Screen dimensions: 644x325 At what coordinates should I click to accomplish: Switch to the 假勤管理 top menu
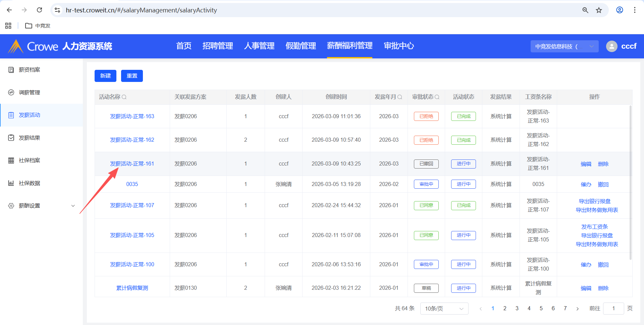301,46
